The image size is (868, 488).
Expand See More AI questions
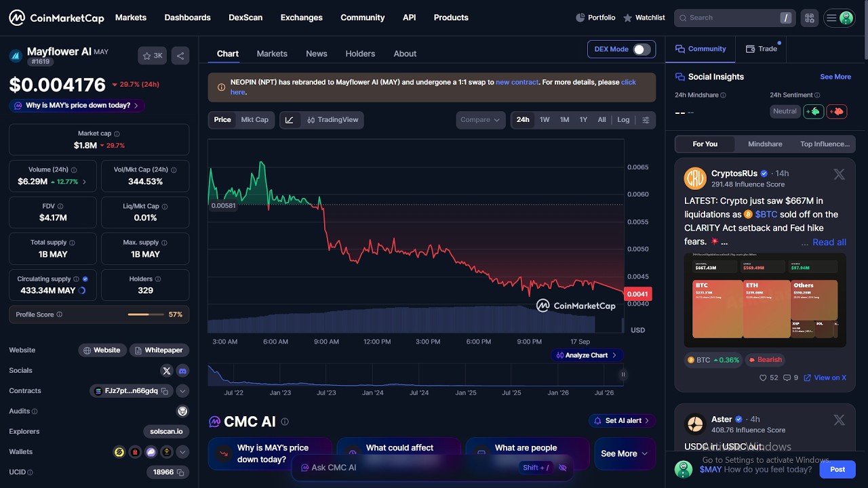(625, 453)
